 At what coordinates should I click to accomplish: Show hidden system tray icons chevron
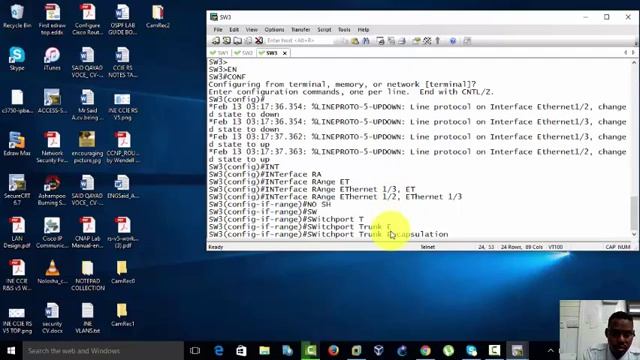click(x=550, y=351)
